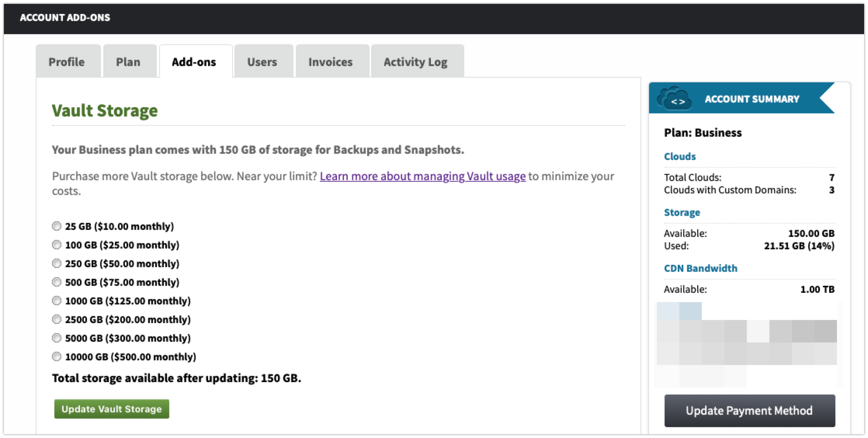
Task: Click the Plan: Business label
Action: point(703,133)
